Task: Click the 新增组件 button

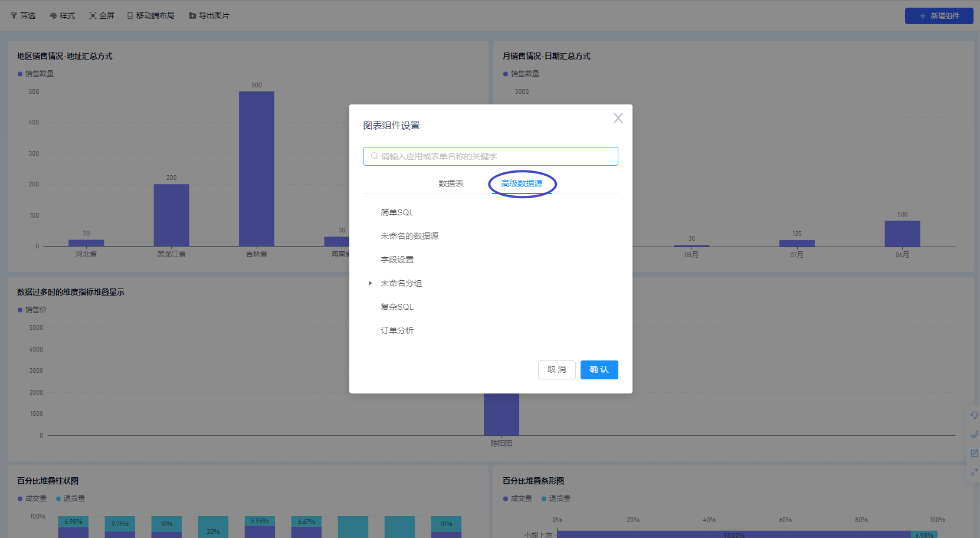Action: point(939,16)
